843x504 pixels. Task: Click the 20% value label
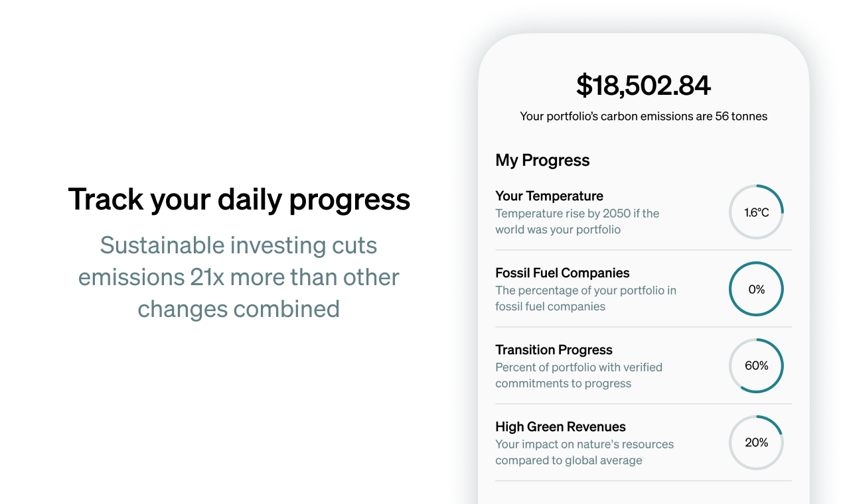[757, 443]
